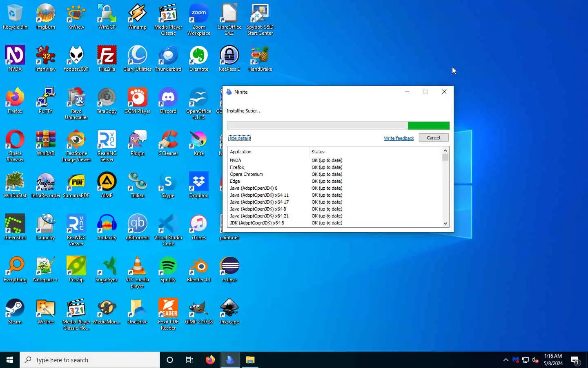Viewport: 588px width, 368px height.
Task: Select the HandBrake desktop icon
Action: point(260,58)
